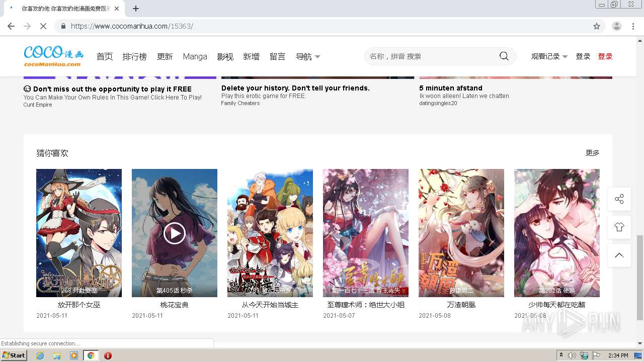The height and width of the screenshot is (362, 644).
Task: Click the 至尊瞳术师：绝世大小姐 title text
Action: 366,305
